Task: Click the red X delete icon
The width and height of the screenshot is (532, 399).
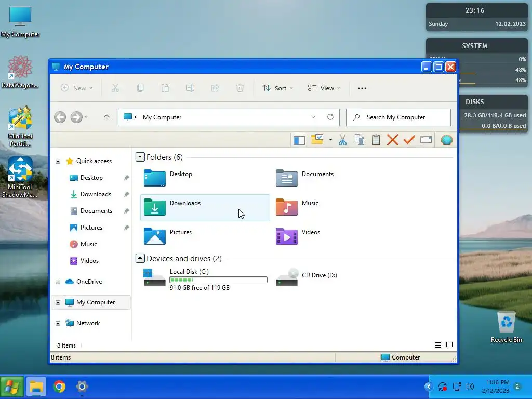Action: [393, 140]
